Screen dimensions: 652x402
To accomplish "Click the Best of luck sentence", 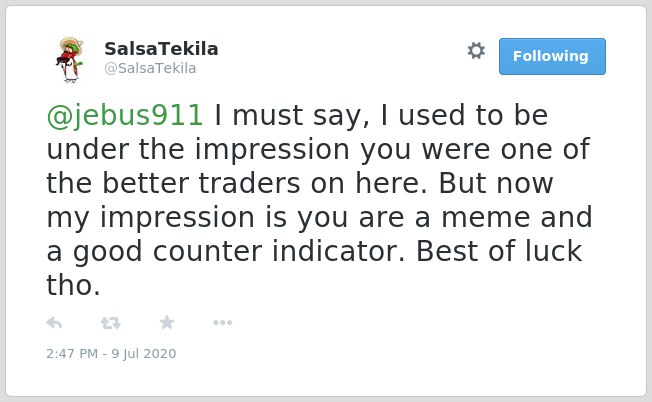I will (499, 251).
